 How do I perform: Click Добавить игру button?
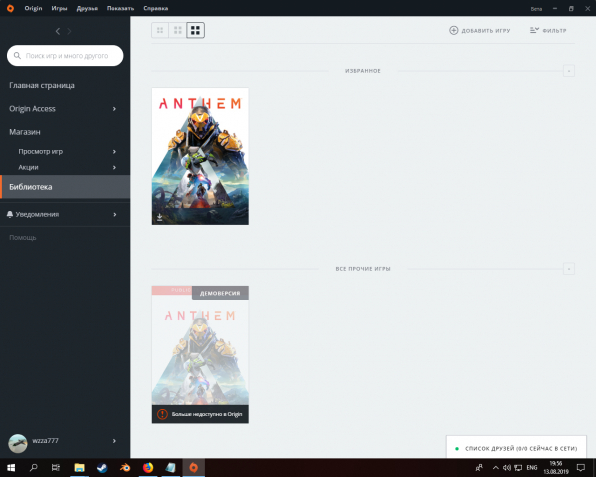[480, 30]
